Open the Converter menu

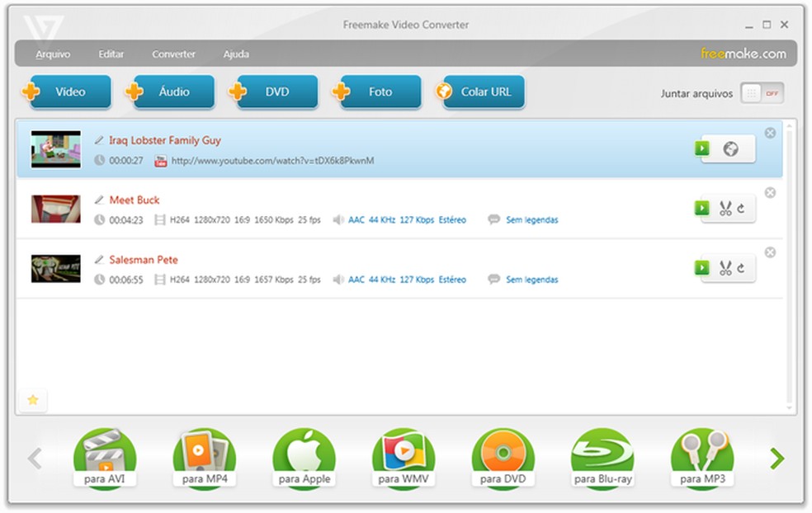(x=173, y=54)
